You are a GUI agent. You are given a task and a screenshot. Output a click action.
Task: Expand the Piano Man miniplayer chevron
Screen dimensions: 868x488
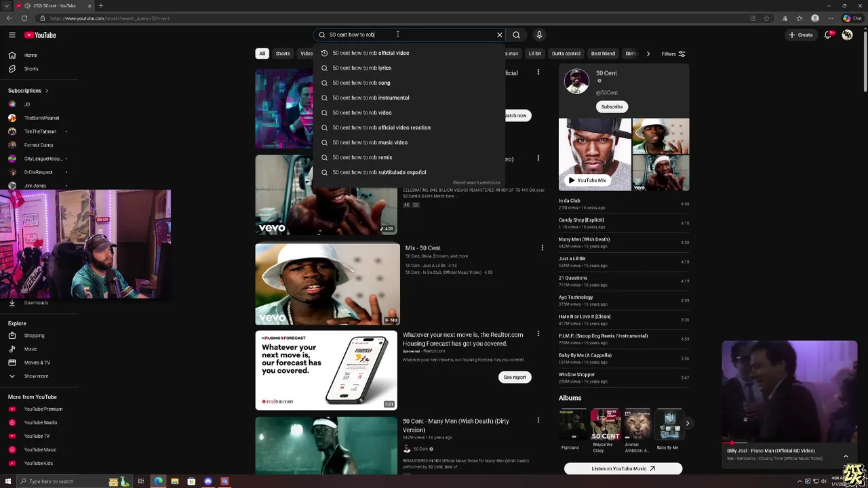[x=846, y=456]
